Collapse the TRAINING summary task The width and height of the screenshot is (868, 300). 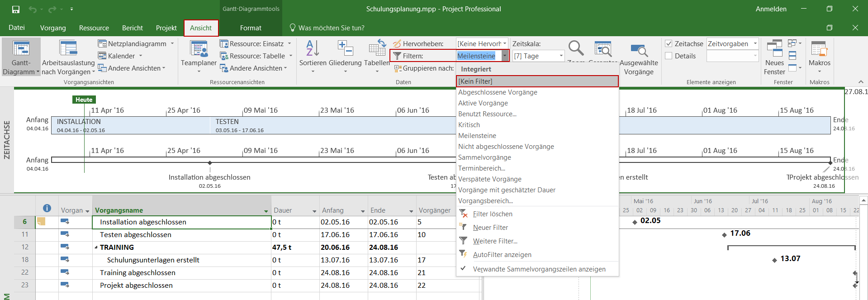(96, 248)
